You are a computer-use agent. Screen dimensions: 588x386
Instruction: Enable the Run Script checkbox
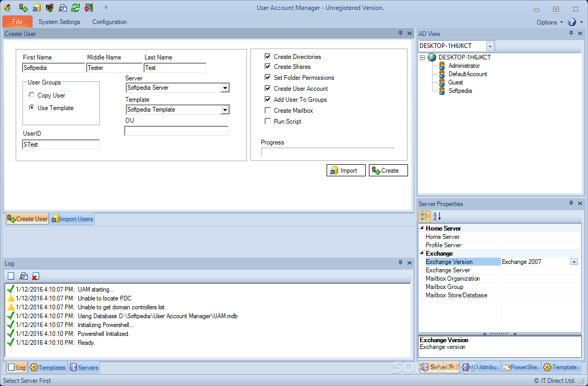(268, 121)
